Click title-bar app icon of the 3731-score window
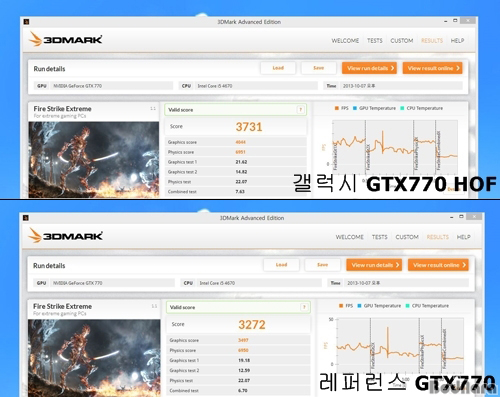The image size is (500, 397). click(x=26, y=22)
